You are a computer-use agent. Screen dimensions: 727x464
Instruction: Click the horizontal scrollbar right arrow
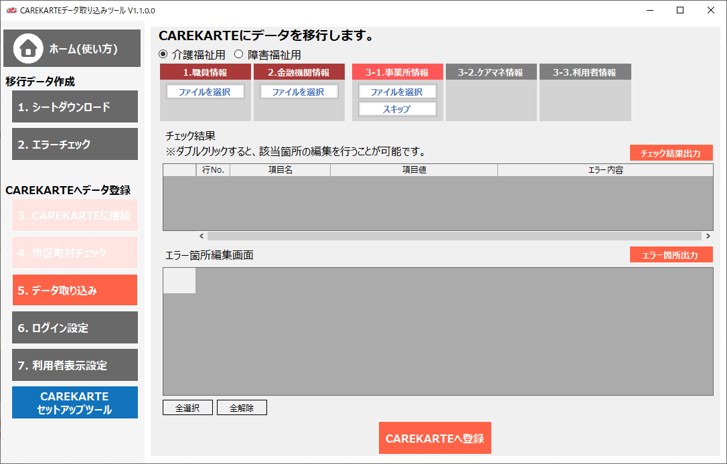(708, 236)
